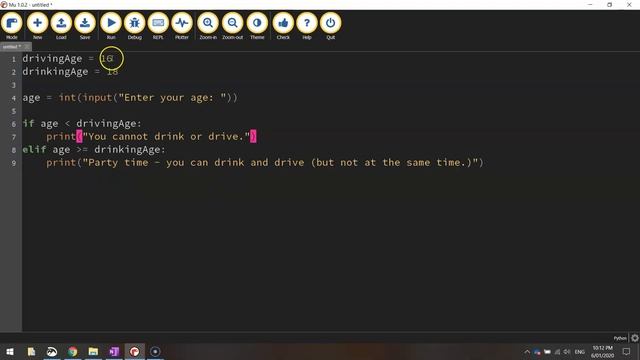Open the ENG language indicator

[580, 352]
